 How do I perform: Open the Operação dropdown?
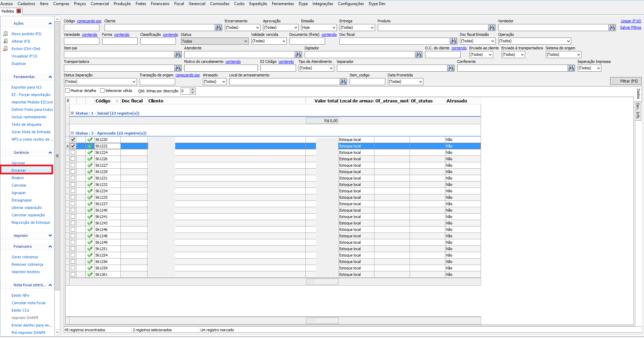[535, 41]
